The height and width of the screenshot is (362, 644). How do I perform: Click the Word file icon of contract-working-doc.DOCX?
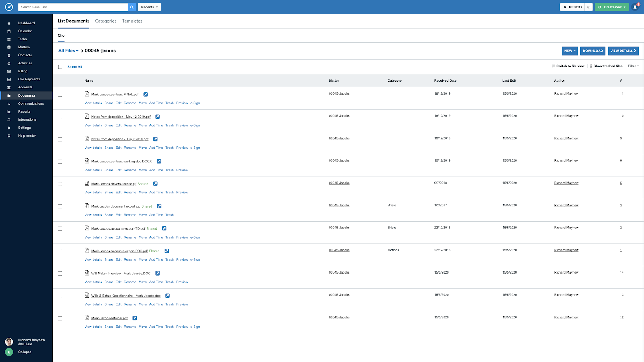coord(87,161)
